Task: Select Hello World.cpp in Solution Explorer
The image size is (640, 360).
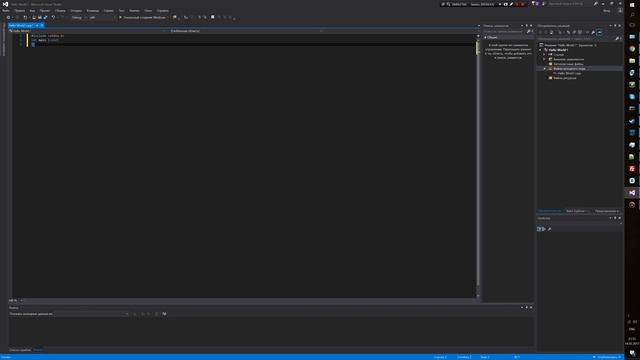Action: 567,73
